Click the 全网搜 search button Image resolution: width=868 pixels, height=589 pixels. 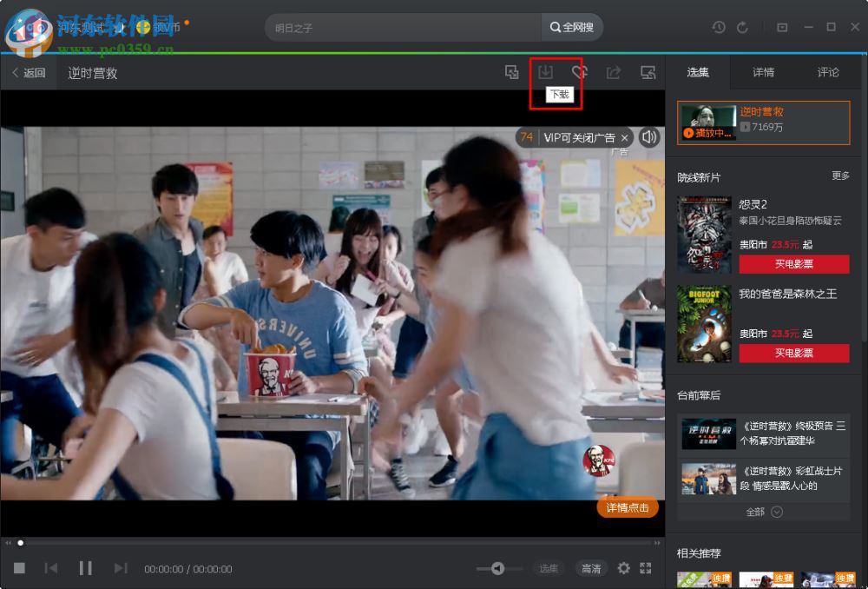coord(571,28)
